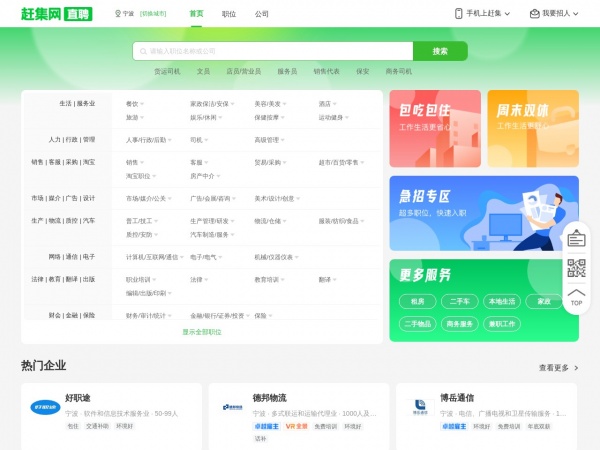This screenshot has height=450, width=600.
Task: Click the 租房 service button
Action: 416,301
